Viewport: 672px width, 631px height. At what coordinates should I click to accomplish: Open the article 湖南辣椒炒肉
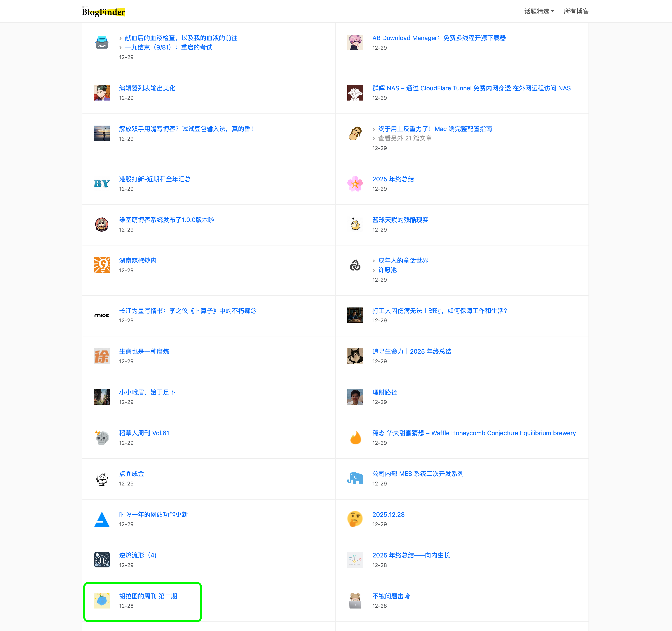pos(137,260)
